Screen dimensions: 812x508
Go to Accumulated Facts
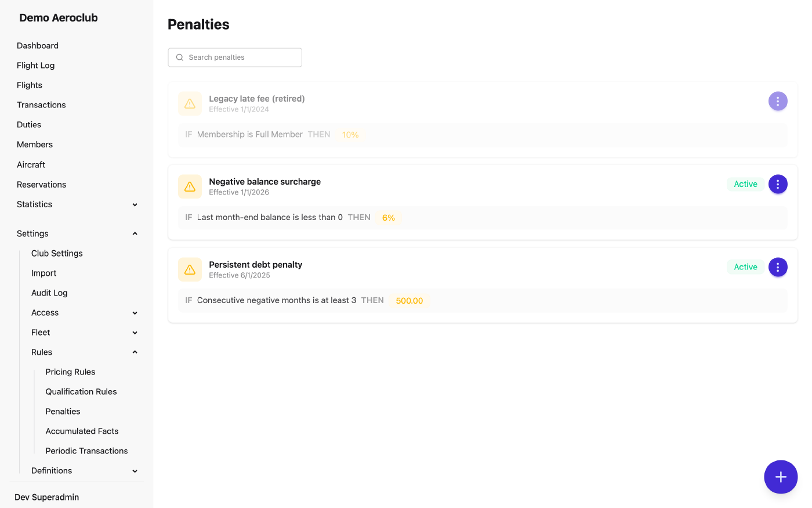[82, 431]
